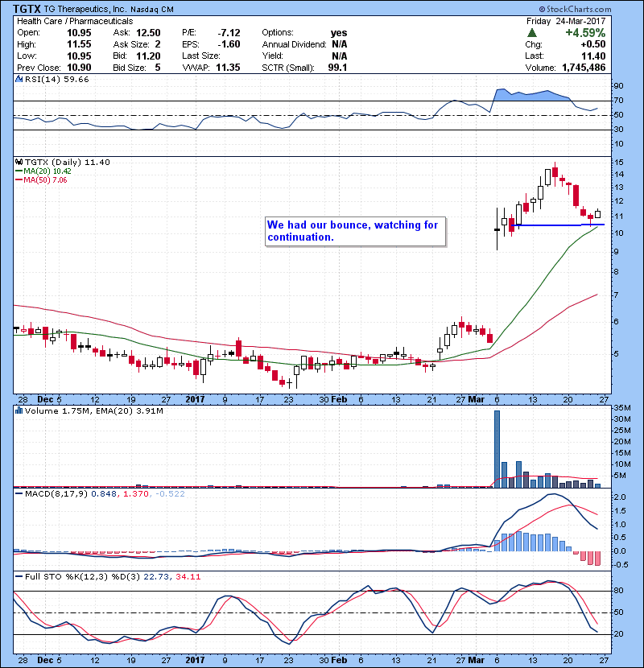Click the Low value 10.95
644x668 pixels.
[x=79, y=56]
